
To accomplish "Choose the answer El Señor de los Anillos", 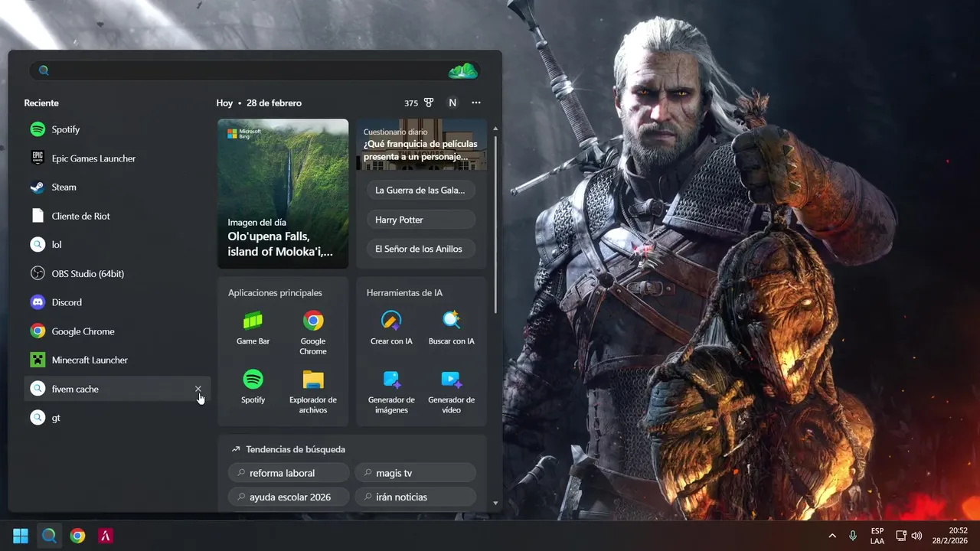I will click(x=420, y=249).
